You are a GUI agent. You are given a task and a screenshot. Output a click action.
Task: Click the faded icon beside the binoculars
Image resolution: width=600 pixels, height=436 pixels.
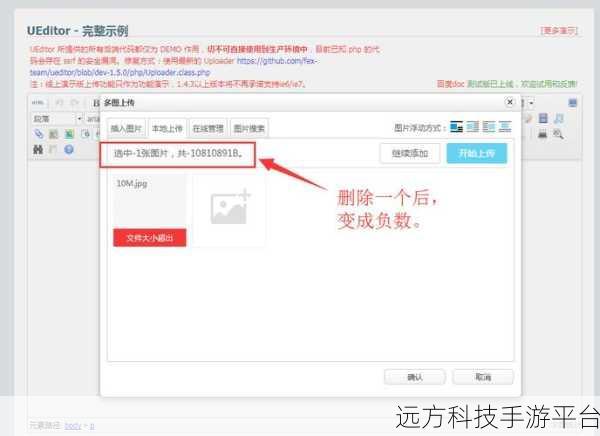[53, 149]
